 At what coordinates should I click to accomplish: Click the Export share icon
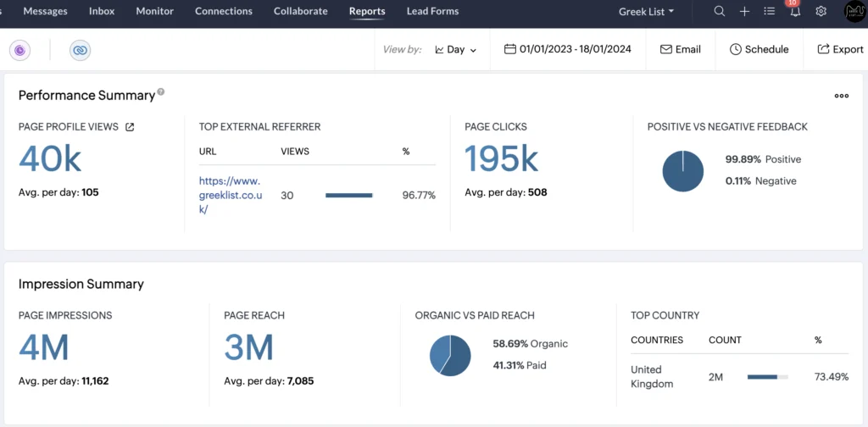[823, 49]
